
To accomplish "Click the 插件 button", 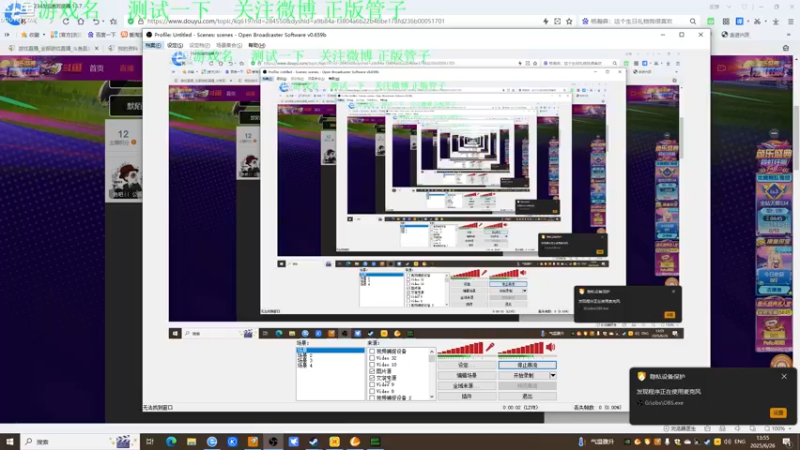I will coord(466,396).
